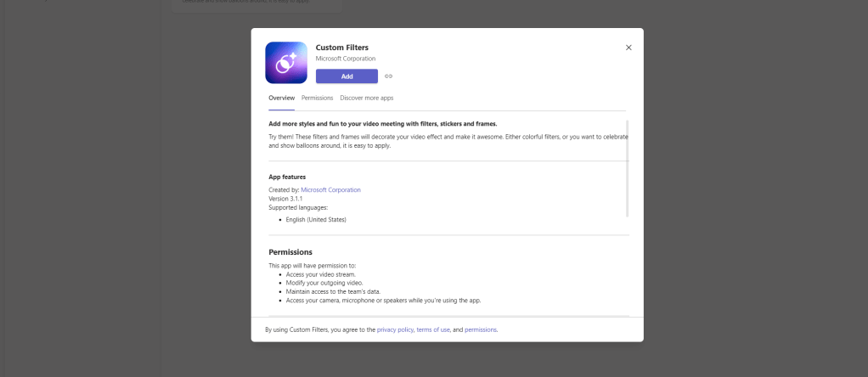This screenshot has height=377, width=868.
Task: Click the dialog's vertical scrollbar
Action: click(628, 170)
